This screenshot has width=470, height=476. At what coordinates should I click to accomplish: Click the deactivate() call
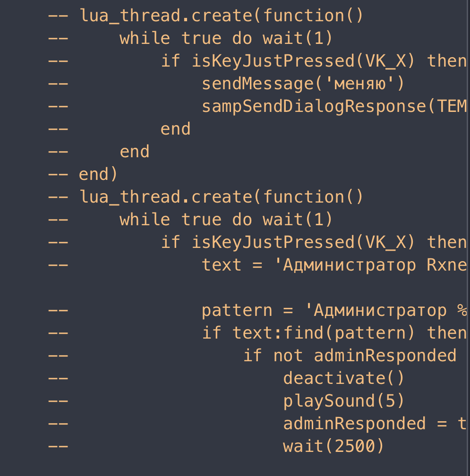coord(343,378)
